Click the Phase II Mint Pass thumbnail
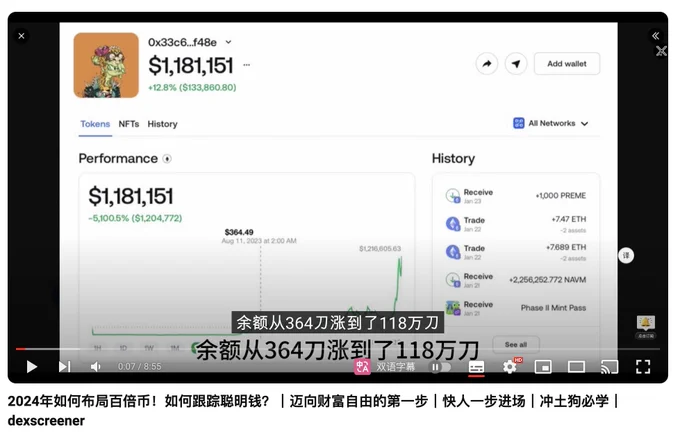Screen dimensions: 680x432 (x=453, y=308)
